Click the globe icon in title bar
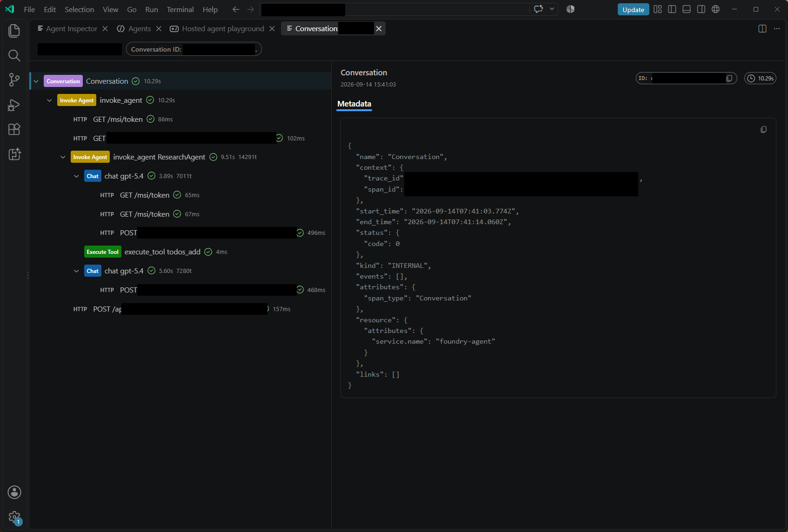 click(x=716, y=9)
